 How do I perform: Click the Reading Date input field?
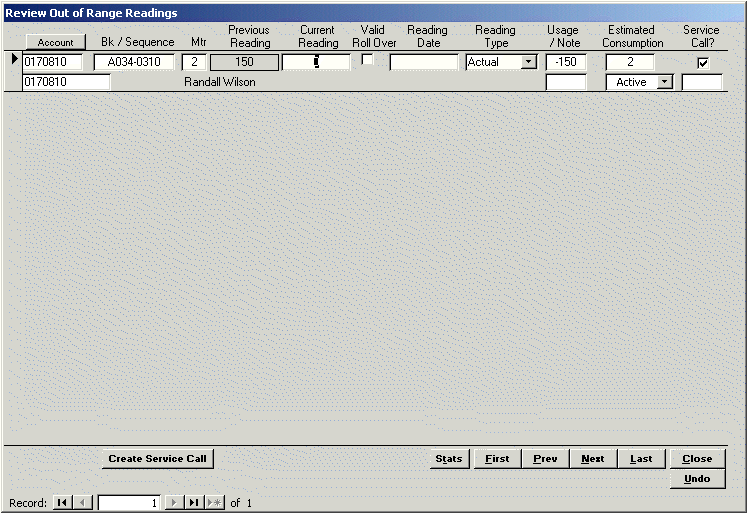[x=424, y=62]
